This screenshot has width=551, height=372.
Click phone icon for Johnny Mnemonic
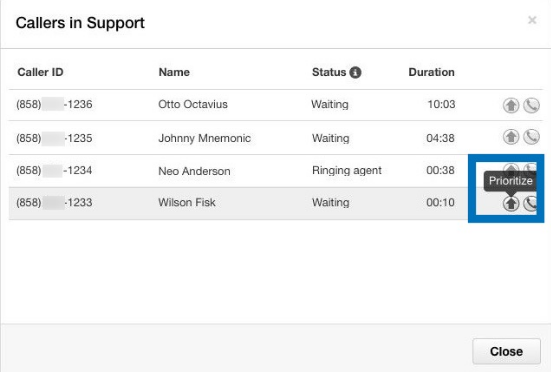[531, 137]
